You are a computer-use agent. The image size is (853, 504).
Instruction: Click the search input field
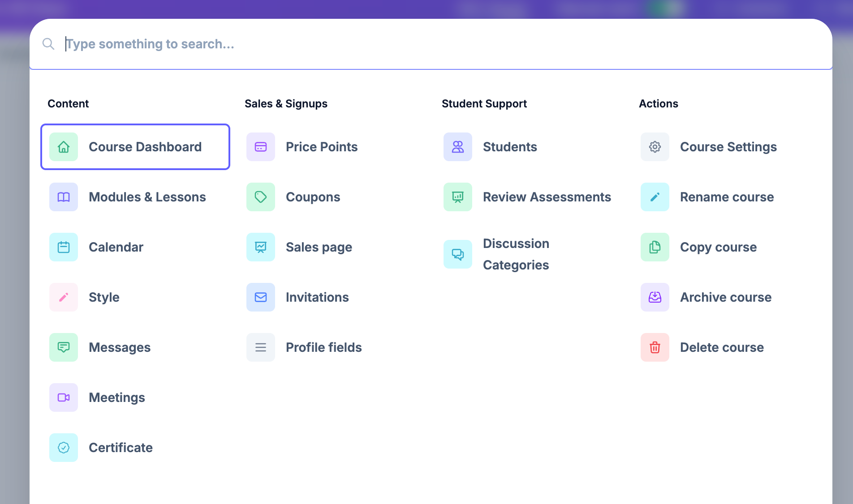point(314,44)
